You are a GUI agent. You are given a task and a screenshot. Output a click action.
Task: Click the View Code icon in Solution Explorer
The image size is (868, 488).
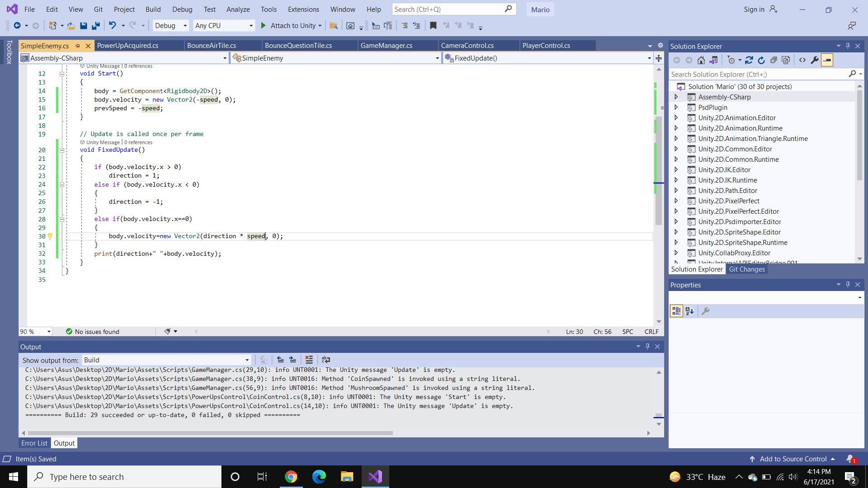tap(802, 60)
